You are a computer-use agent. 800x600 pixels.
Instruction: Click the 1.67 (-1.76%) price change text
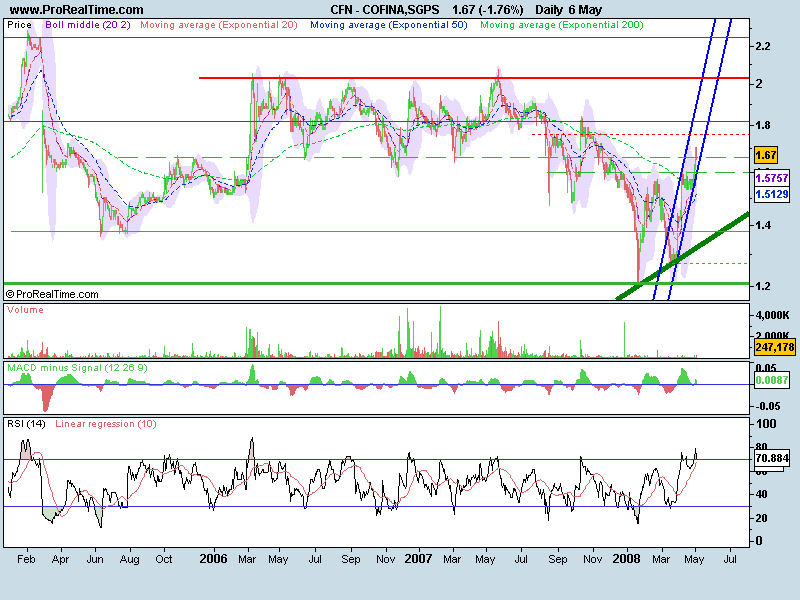click(x=488, y=10)
